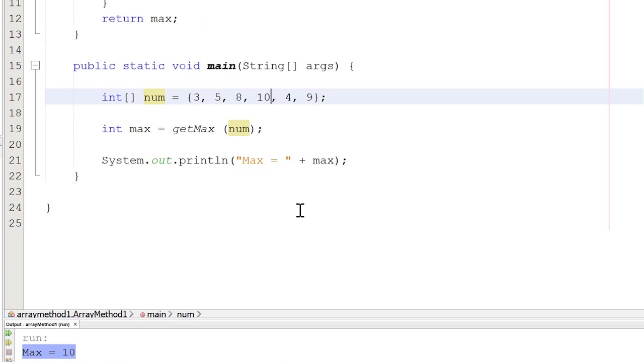This screenshot has height=362, width=644.
Task: Click getMax method call on line 19
Action: [x=193, y=129]
